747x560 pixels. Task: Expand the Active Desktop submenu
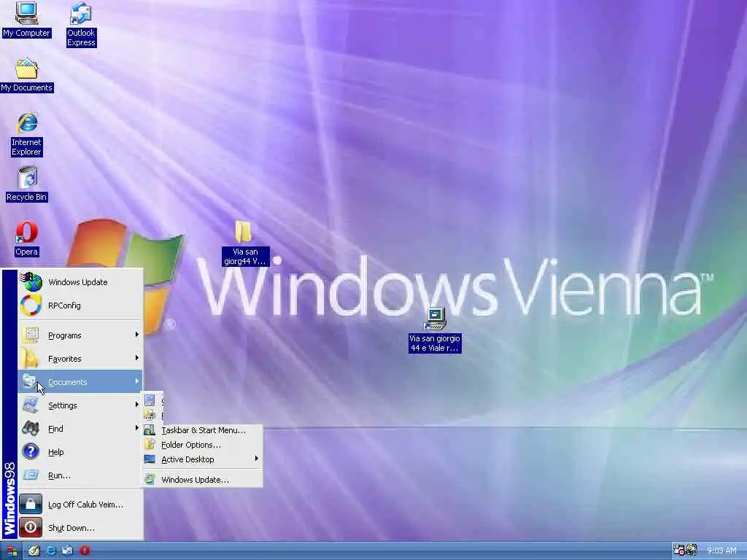(203, 459)
